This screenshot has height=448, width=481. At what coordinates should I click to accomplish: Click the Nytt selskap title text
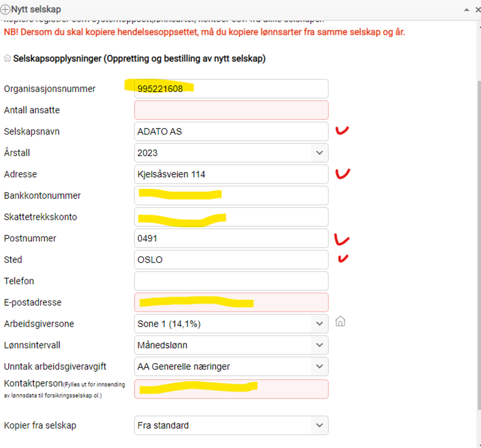pos(36,10)
